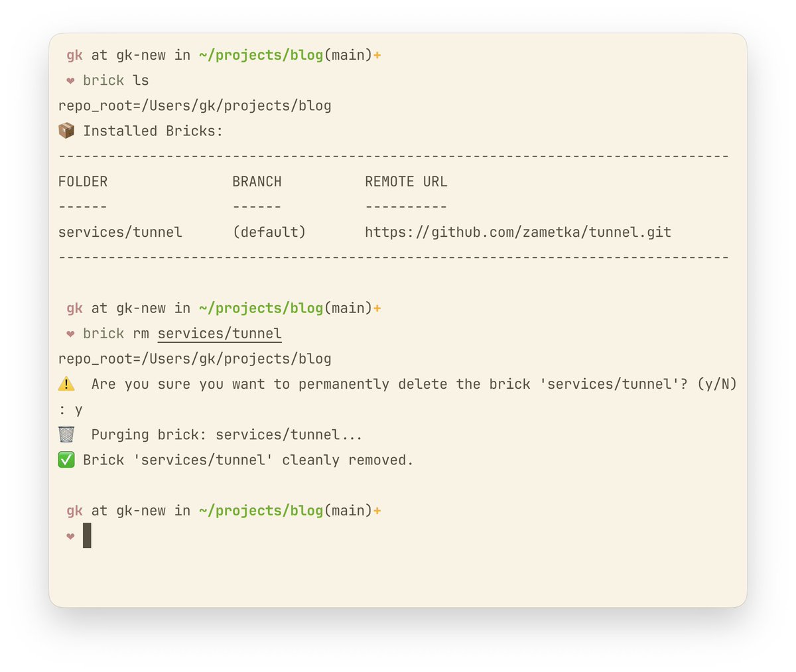Click the FOLDER column header
796x672 pixels.
(x=83, y=182)
